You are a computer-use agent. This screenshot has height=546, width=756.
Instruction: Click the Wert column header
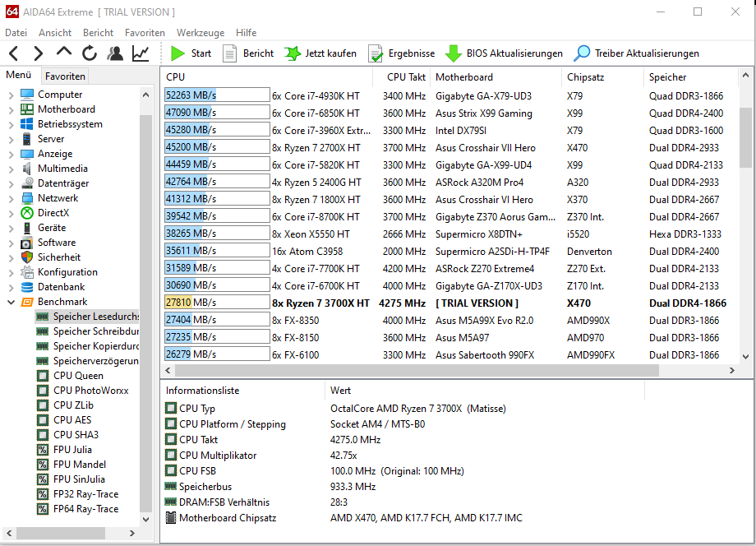[x=485, y=391]
